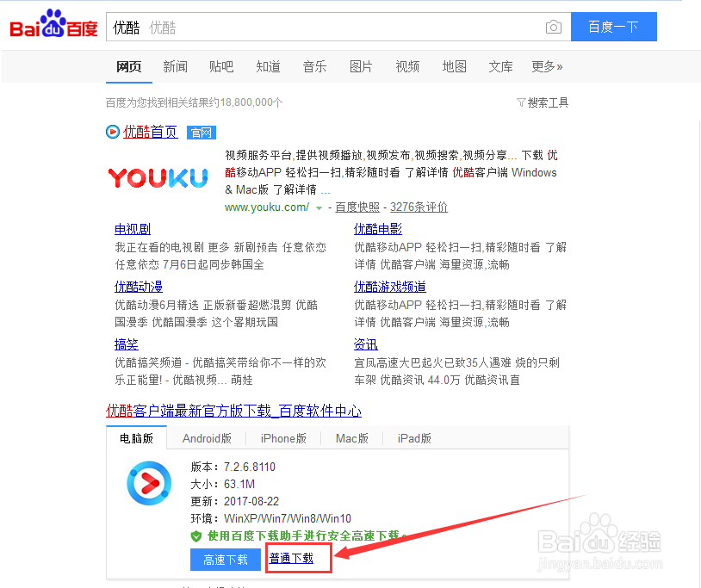Click the file size 63.1M text
Viewport: 701px width, 588px height.
(239, 485)
